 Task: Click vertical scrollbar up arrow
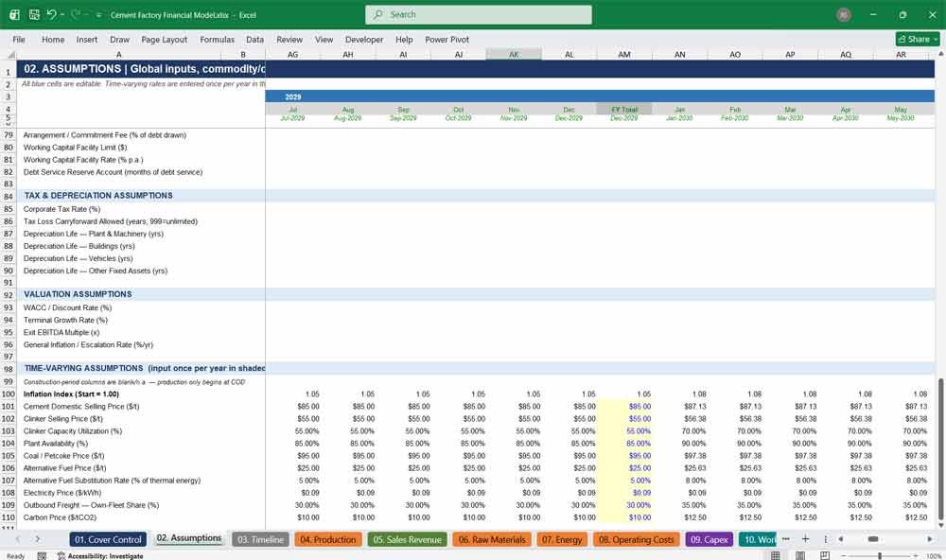(940, 54)
